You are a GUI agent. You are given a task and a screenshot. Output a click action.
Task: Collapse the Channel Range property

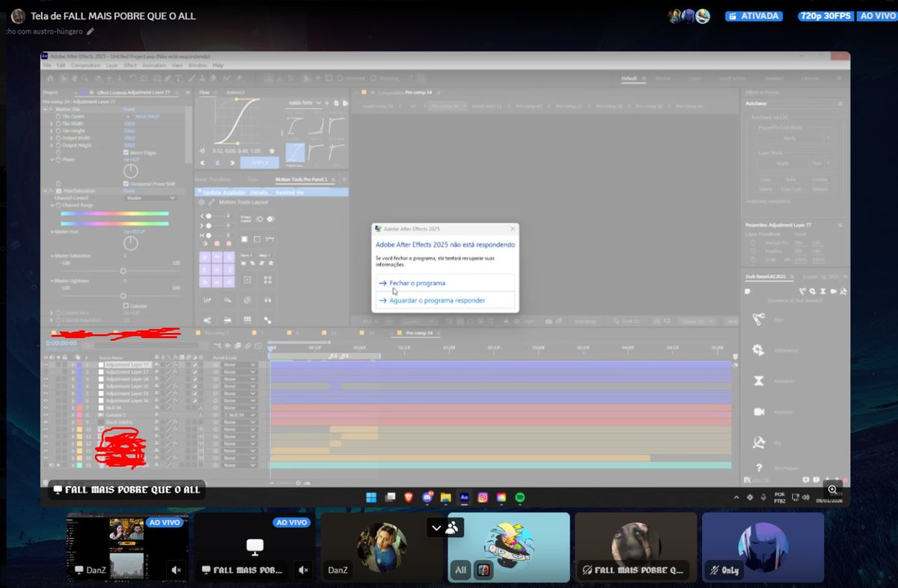tap(52, 205)
